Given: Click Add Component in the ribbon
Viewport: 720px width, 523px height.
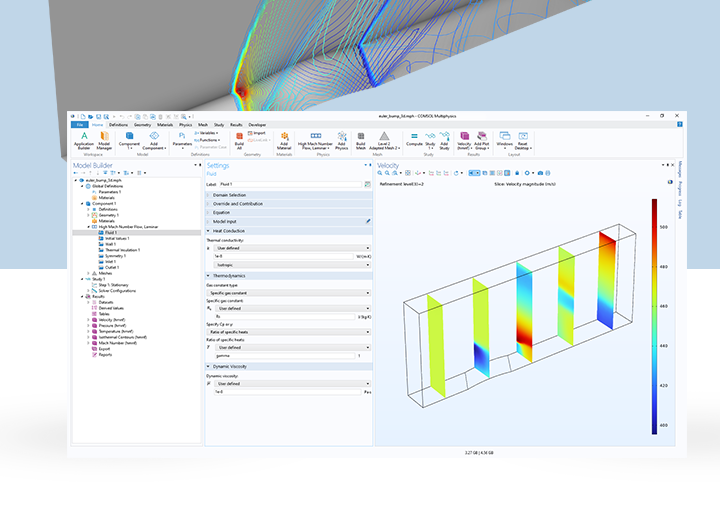Looking at the screenshot, I should click(x=154, y=140).
